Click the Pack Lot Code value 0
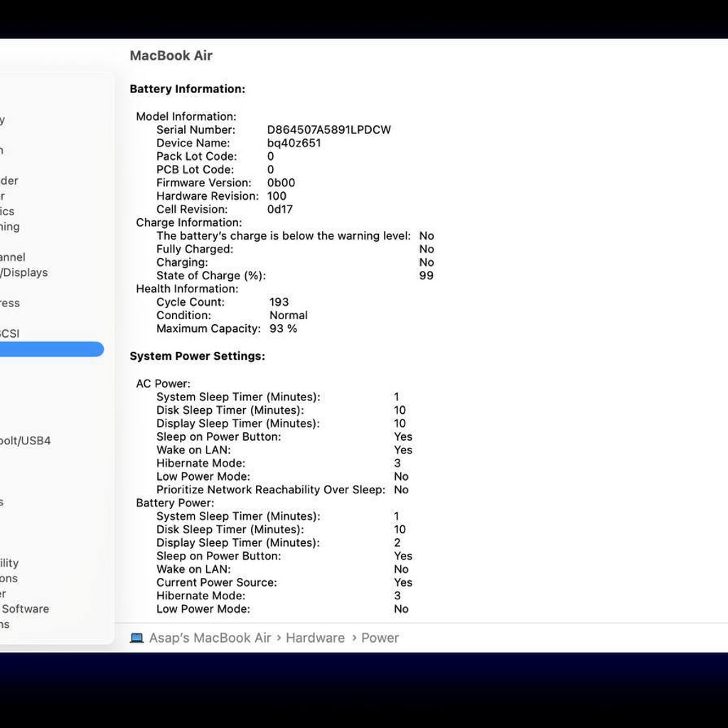 (271, 156)
